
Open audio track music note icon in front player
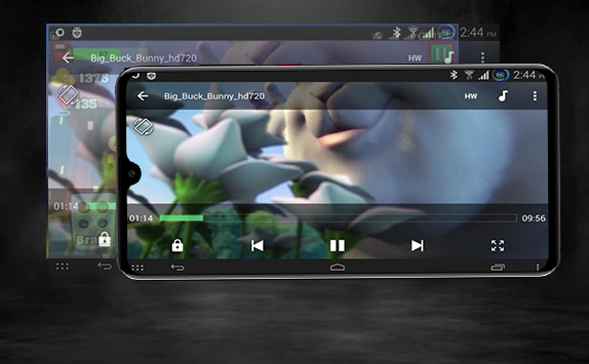tap(503, 96)
